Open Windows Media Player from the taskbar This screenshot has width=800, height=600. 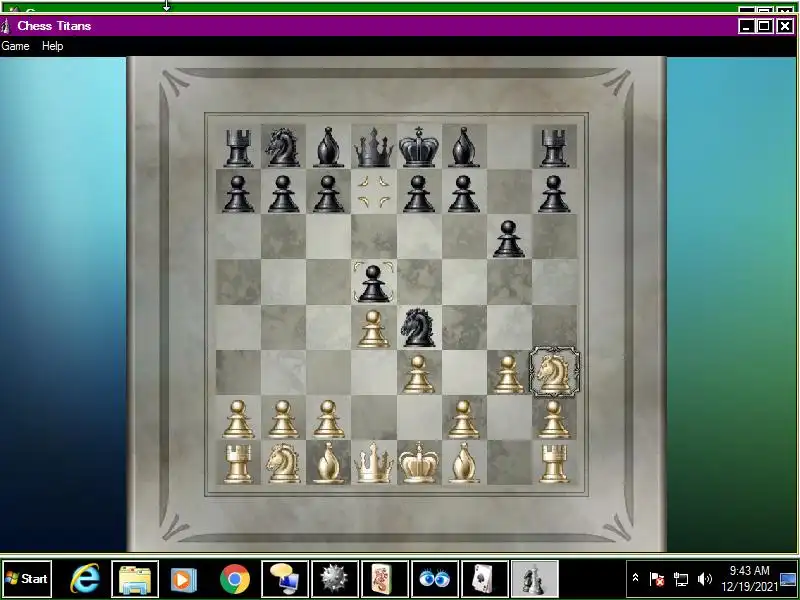coord(184,579)
